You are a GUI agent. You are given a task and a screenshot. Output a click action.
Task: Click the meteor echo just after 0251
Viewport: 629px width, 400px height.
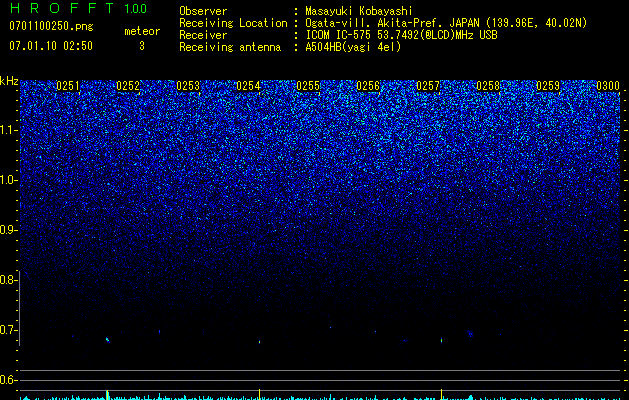pos(108,340)
